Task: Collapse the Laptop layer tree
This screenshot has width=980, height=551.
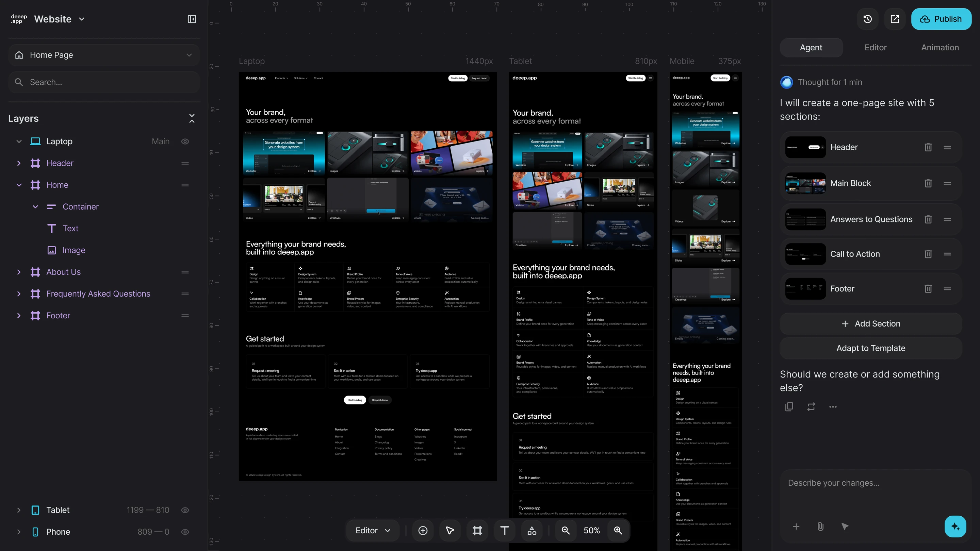Action: point(19,141)
